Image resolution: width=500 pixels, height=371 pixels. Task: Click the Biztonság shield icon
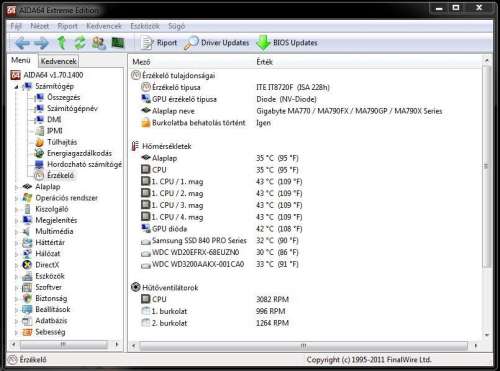pos(27,298)
